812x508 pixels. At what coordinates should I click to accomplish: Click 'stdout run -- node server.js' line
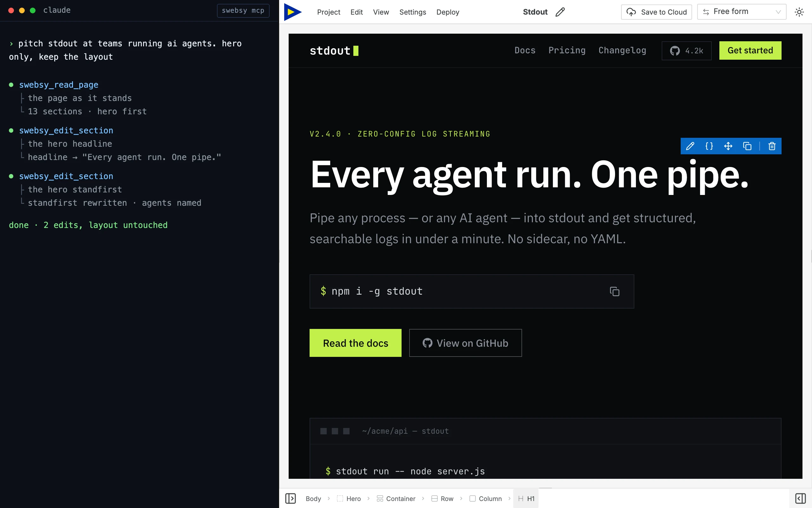click(x=410, y=471)
